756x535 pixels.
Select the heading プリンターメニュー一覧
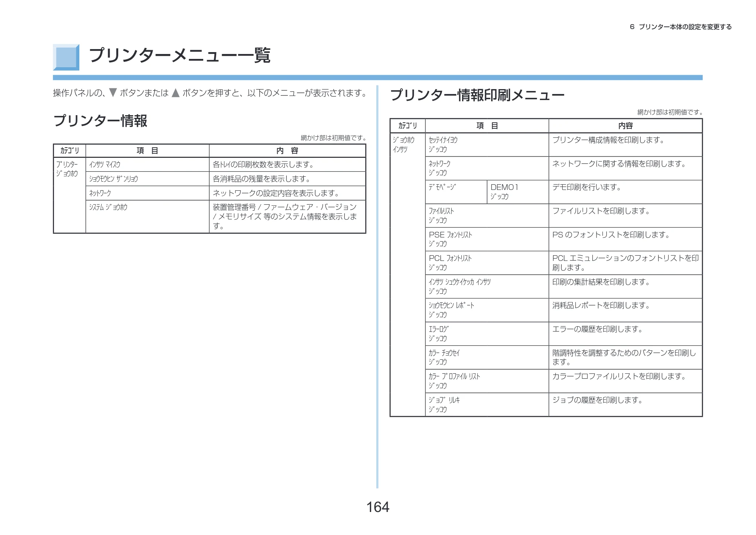[180, 56]
